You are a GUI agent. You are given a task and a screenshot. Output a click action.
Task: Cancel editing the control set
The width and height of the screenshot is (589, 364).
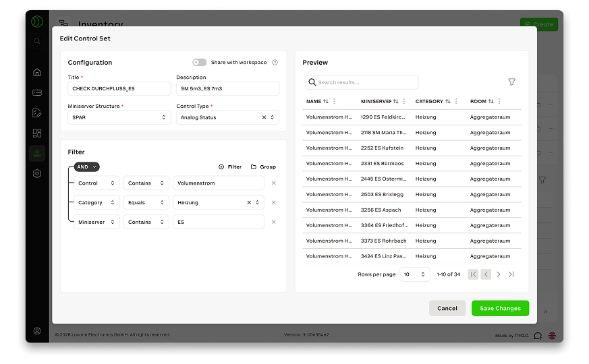(447, 308)
